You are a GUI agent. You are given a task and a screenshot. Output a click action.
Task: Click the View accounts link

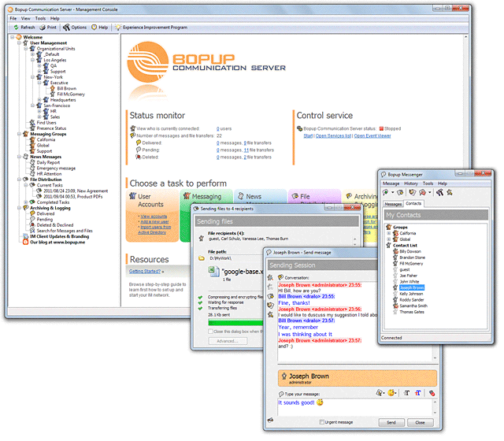point(154,217)
